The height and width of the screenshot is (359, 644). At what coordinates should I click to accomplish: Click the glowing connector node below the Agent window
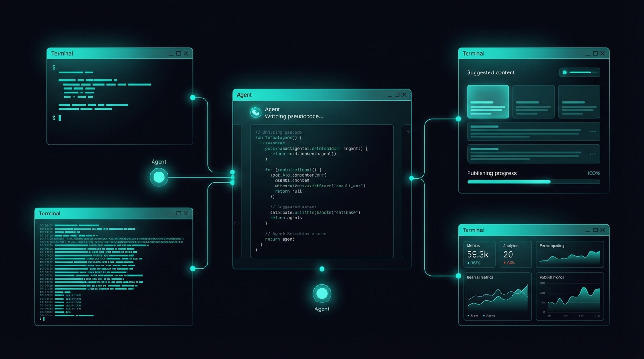(322, 269)
